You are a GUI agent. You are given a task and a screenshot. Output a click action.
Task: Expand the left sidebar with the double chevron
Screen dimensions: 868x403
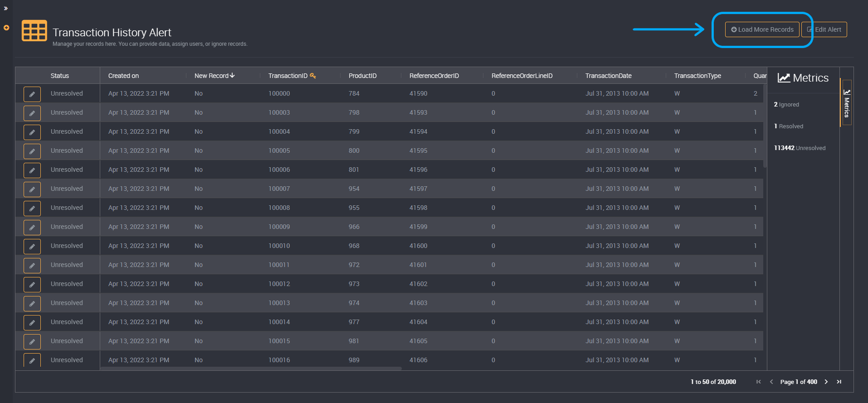click(x=6, y=9)
